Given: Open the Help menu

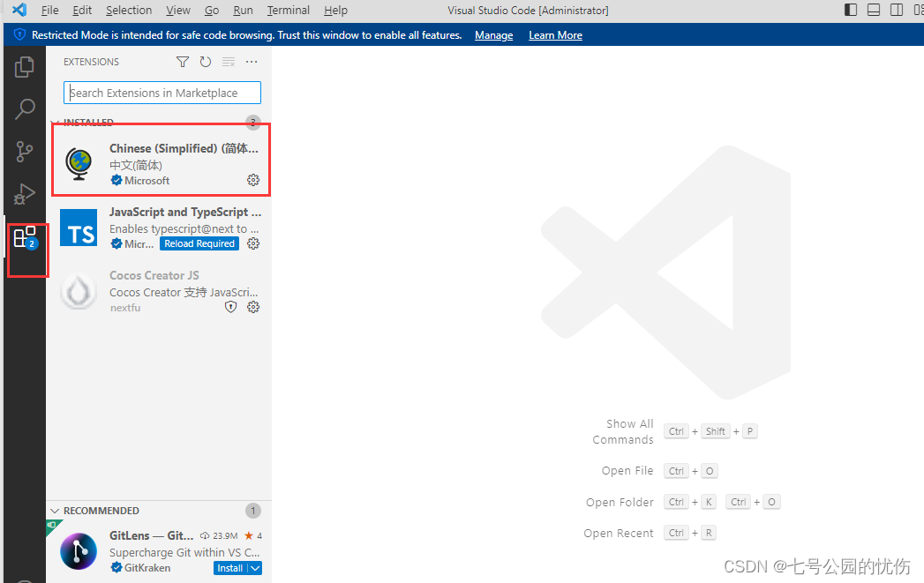Looking at the screenshot, I should tap(335, 10).
